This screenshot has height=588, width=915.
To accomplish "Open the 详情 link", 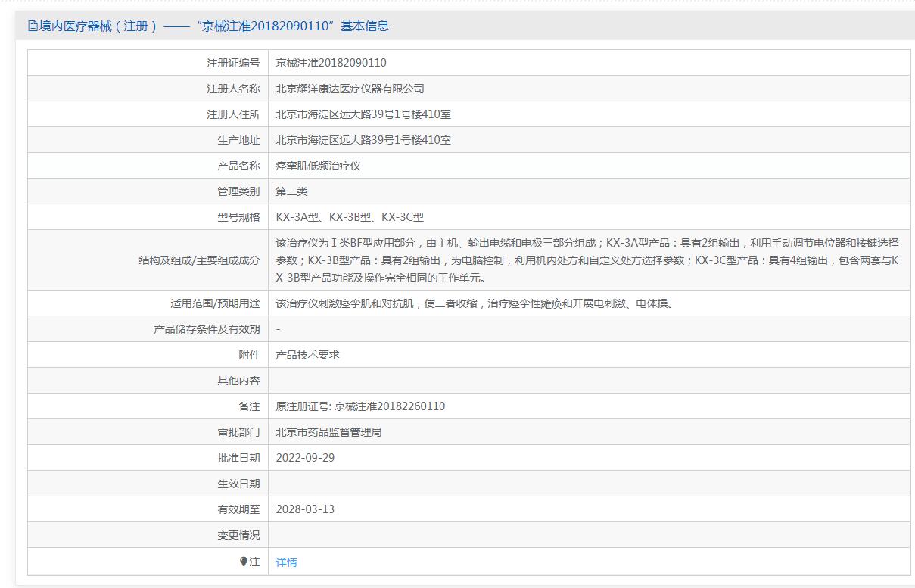I will (286, 562).
